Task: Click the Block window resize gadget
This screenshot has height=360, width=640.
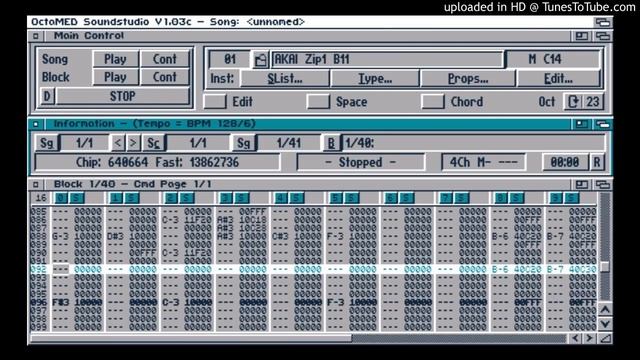Action: pyautogui.click(x=605, y=338)
